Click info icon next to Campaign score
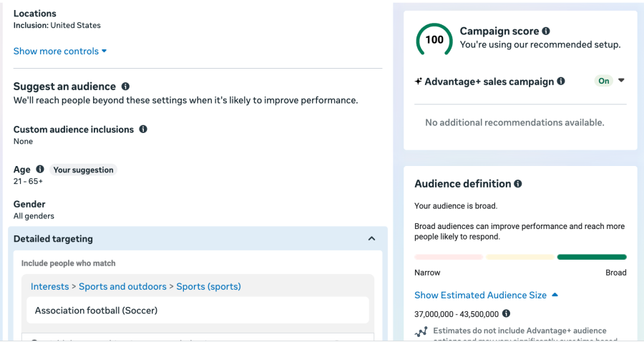644x342 pixels. (546, 31)
